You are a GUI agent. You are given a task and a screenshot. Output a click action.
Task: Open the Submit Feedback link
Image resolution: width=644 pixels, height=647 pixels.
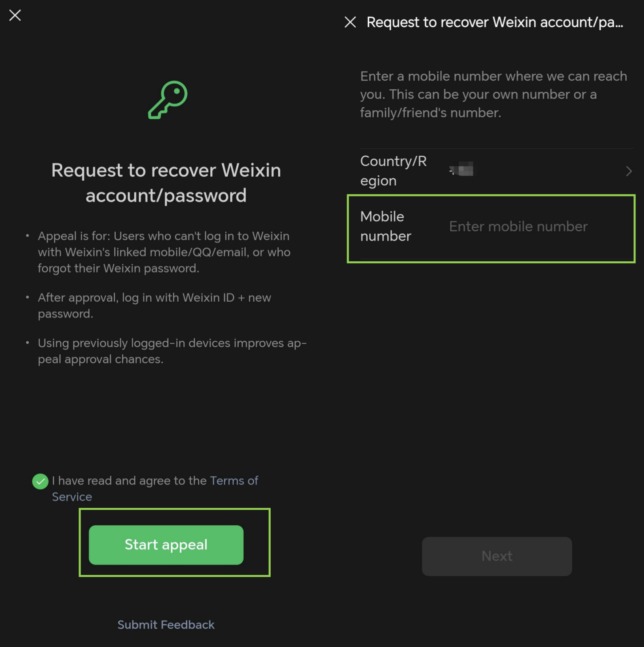(166, 625)
